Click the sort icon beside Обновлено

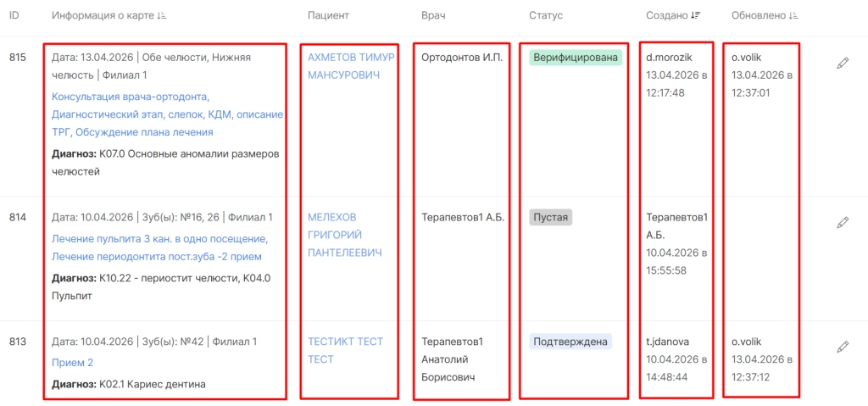pos(794,16)
